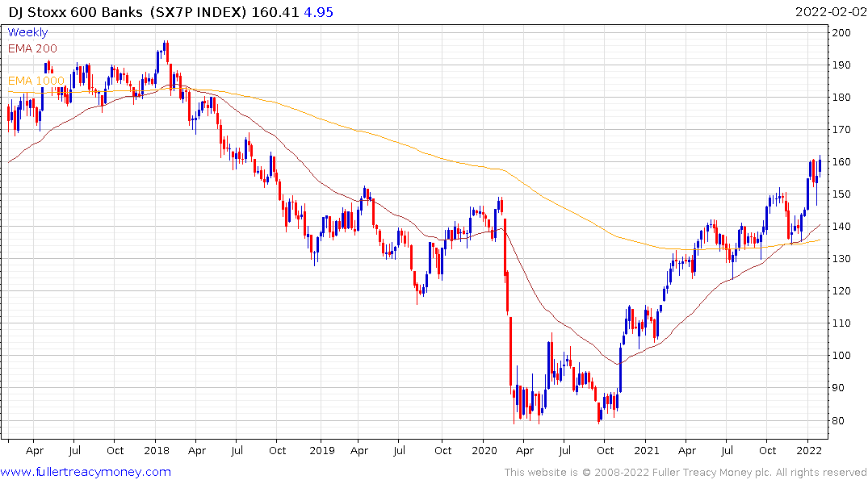Image resolution: width=868 pixels, height=484 pixels.
Task: Click the 150 price axis label
Action: pyautogui.click(x=841, y=194)
